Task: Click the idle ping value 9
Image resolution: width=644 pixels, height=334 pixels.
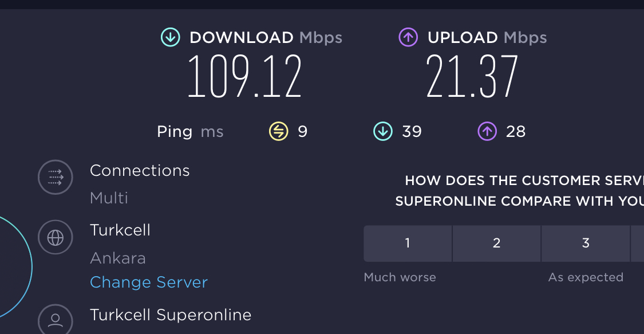Action: (x=303, y=131)
